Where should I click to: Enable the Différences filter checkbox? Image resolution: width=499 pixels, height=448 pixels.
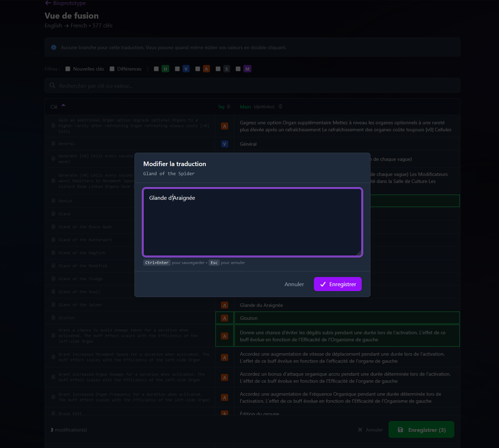click(112, 69)
